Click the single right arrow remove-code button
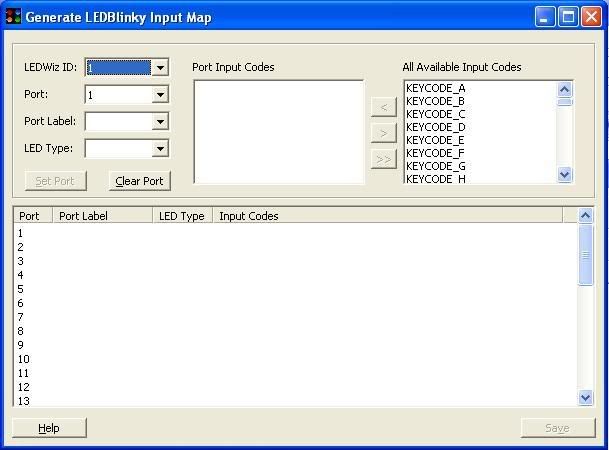Screen dimensions: 609x450 [384, 134]
